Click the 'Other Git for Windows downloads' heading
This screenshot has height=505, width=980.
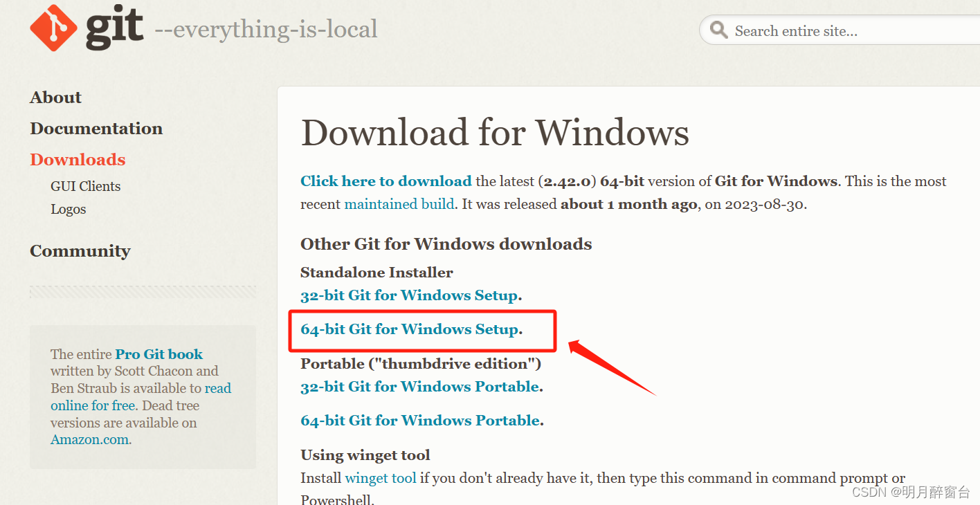[x=446, y=244]
